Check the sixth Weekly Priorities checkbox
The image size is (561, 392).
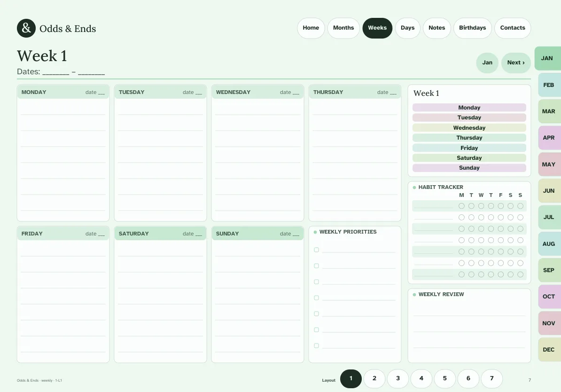click(x=316, y=329)
